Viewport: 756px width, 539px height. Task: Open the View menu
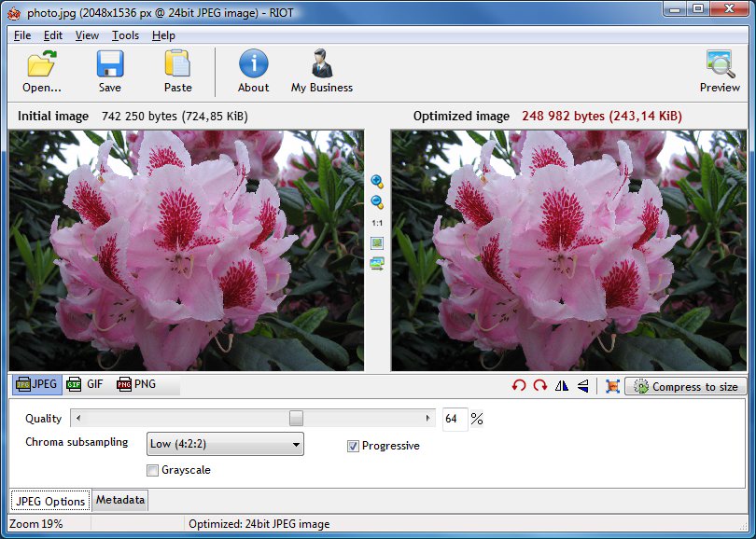point(87,35)
